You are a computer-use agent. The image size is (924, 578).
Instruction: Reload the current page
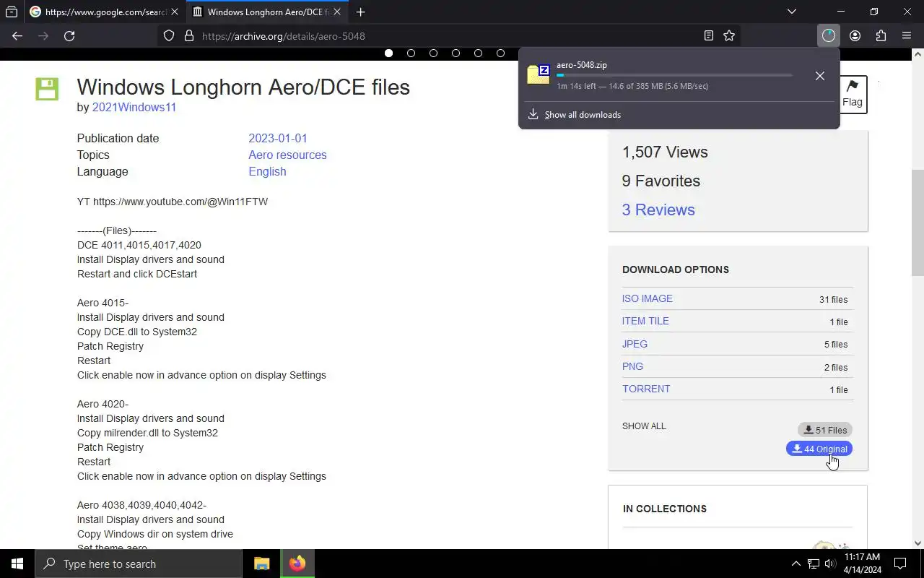(x=69, y=35)
